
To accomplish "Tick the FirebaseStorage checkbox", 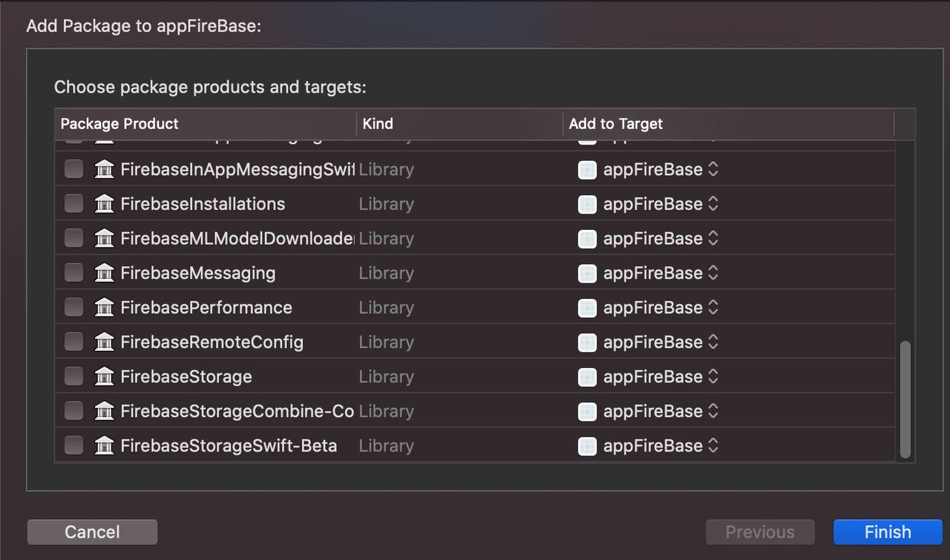I will [73, 376].
